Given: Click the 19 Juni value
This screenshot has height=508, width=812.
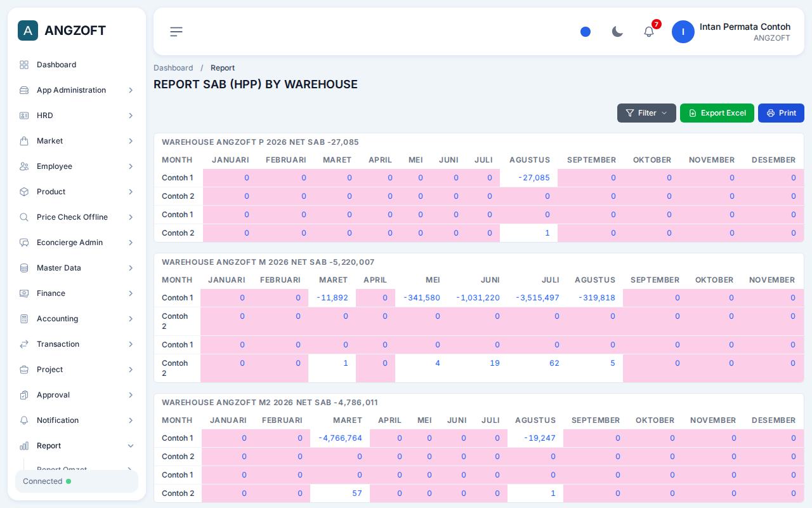Looking at the screenshot, I should 495,363.
